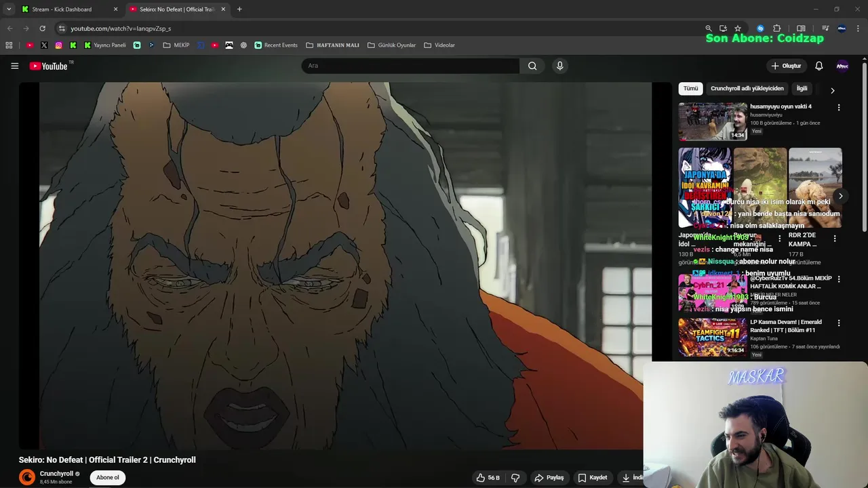Open options for MEKİP HAFTALIK KOMİK ANLAR video
This screenshot has height=488, width=868.
click(x=839, y=279)
